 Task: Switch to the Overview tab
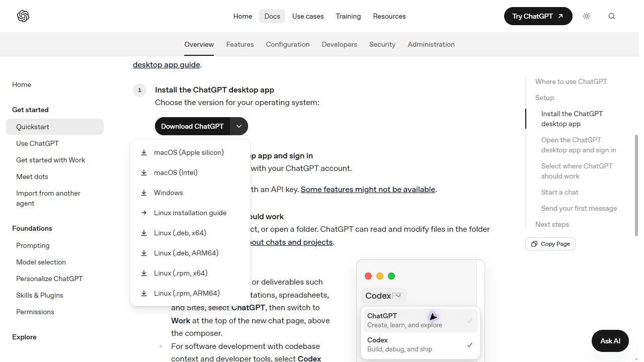coord(199,44)
